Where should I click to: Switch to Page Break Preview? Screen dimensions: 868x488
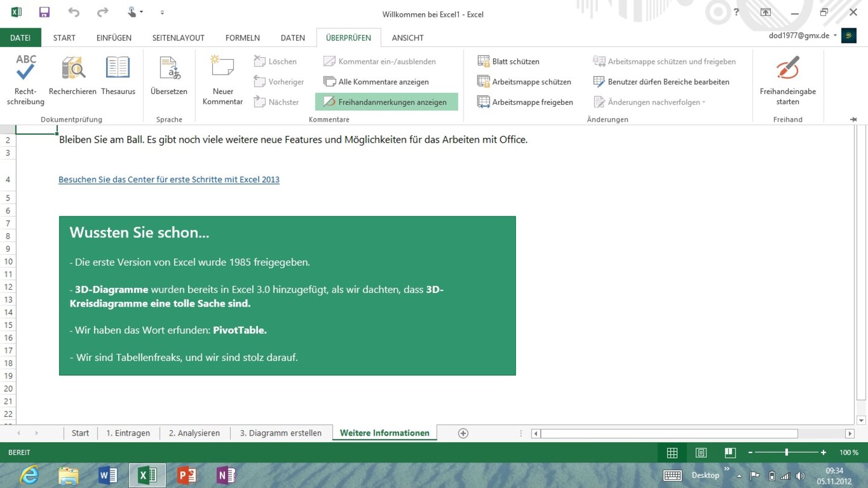pos(730,452)
